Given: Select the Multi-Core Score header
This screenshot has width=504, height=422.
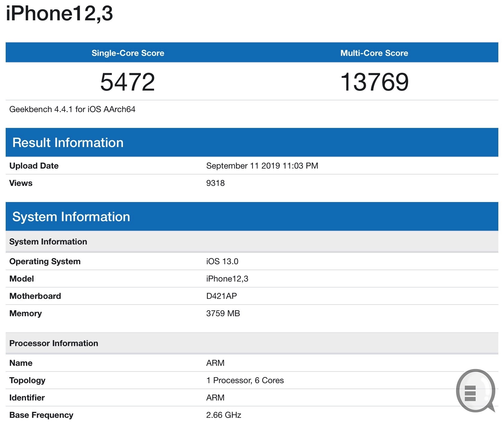Looking at the screenshot, I should coord(374,53).
